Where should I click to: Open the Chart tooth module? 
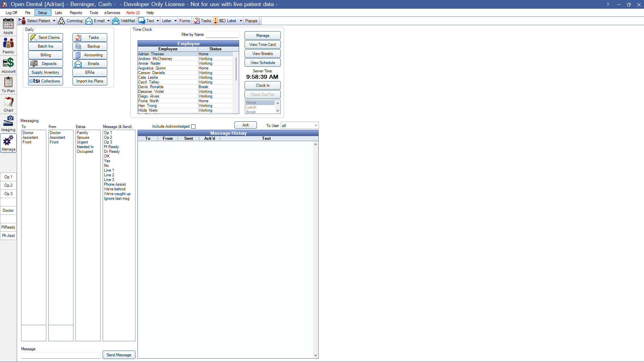click(x=8, y=104)
